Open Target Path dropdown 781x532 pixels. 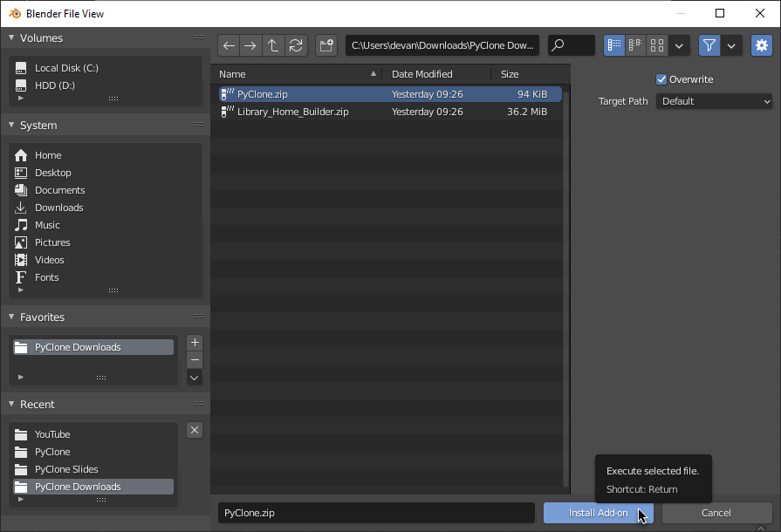714,101
